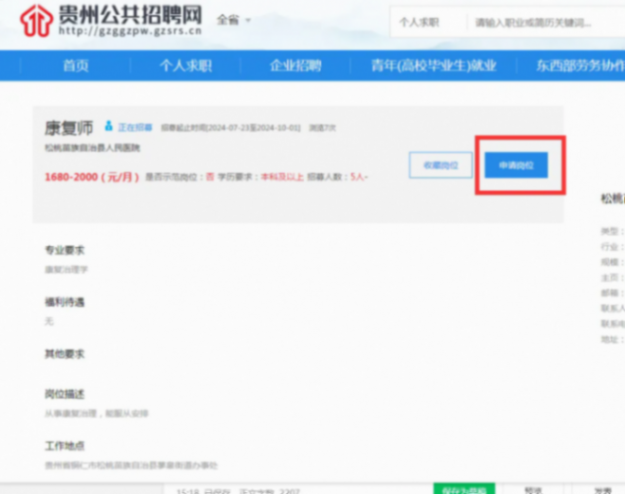
Task: Click the blue 申请岗位 apply button
Action: 516,165
